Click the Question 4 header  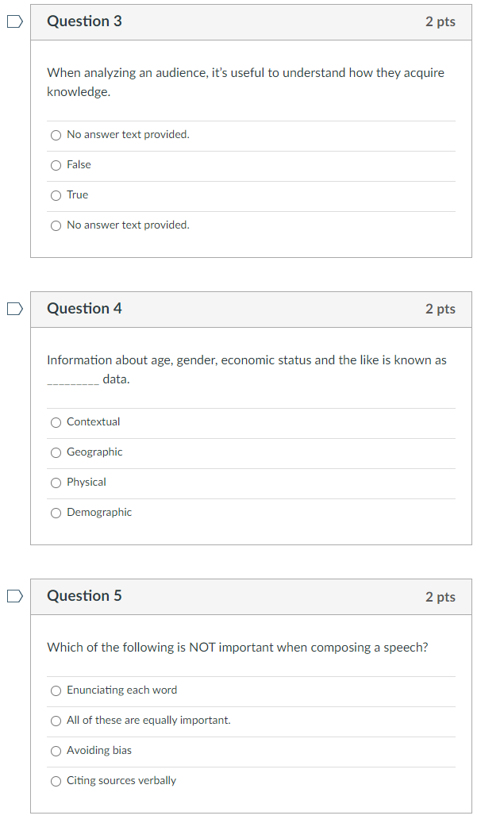(84, 309)
